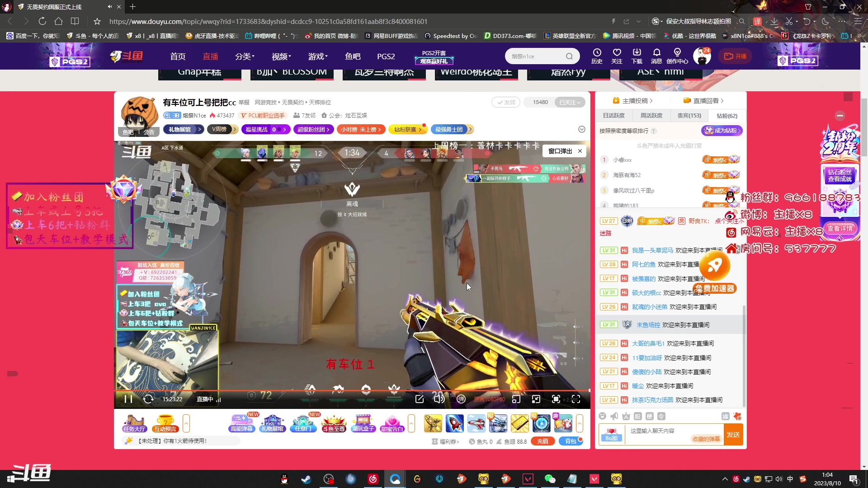Send the chat message with 发送
The image size is (868, 488).
(733, 434)
